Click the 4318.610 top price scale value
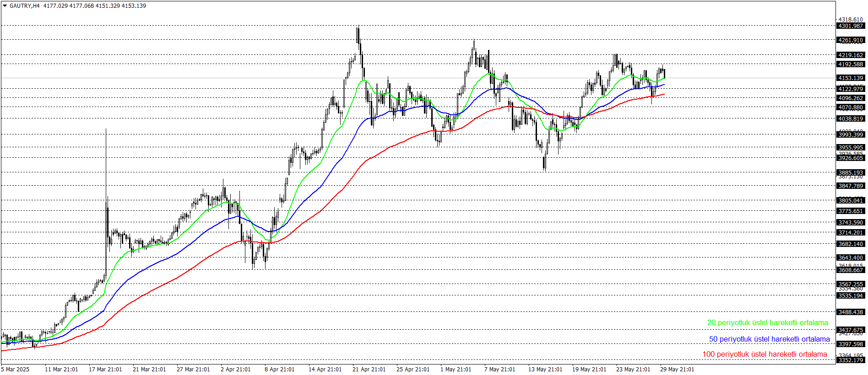The height and width of the screenshot is (375, 868). coord(851,20)
